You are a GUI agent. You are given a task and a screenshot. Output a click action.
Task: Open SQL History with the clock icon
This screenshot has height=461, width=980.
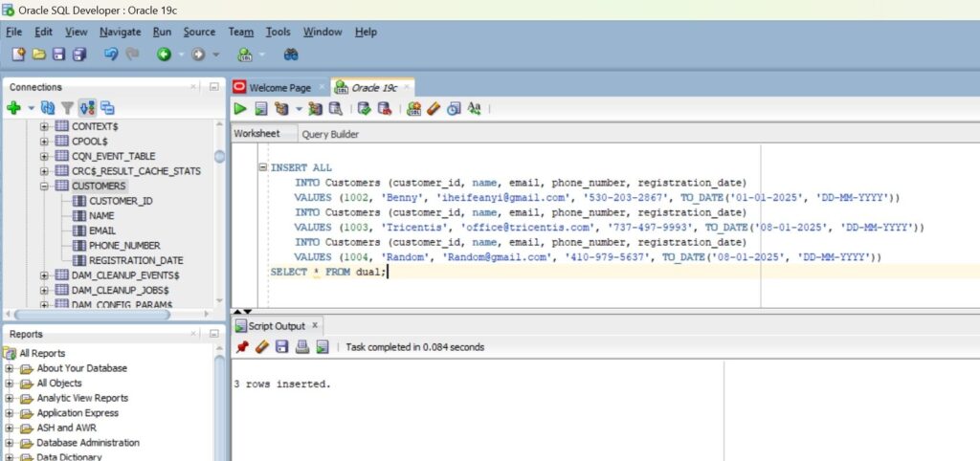click(x=453, y=109)
